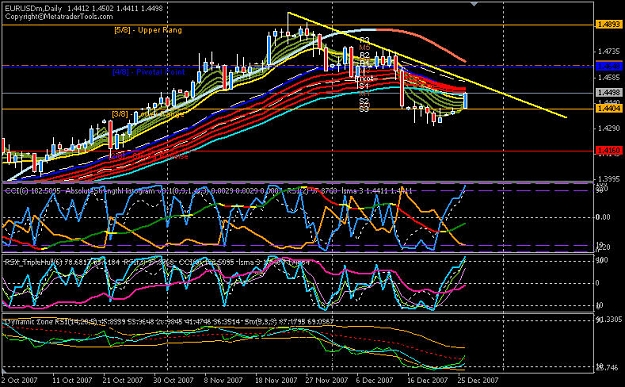Click the CCI(6) indicator label in first subwindow

33,191
